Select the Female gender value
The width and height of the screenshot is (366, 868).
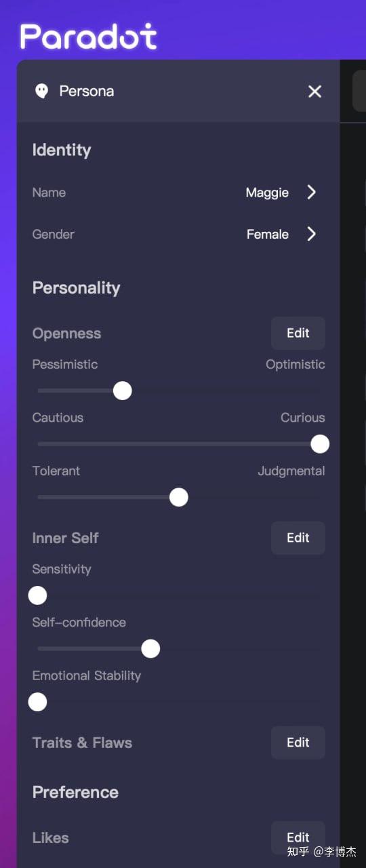point(268,234)
